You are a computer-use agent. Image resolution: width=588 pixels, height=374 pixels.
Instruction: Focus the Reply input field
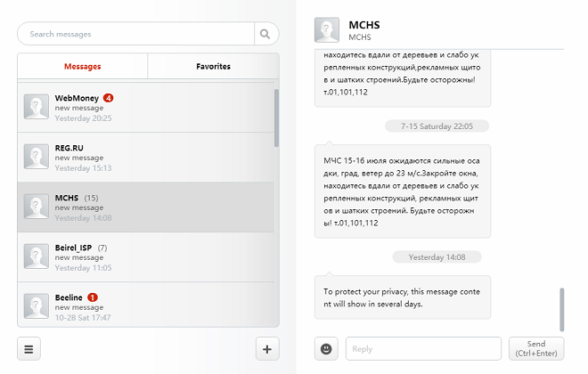(423, 348)
